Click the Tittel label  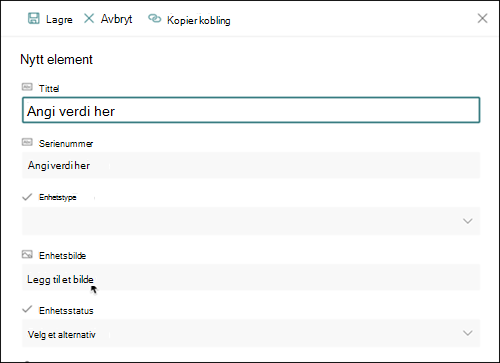coord(49,88)
